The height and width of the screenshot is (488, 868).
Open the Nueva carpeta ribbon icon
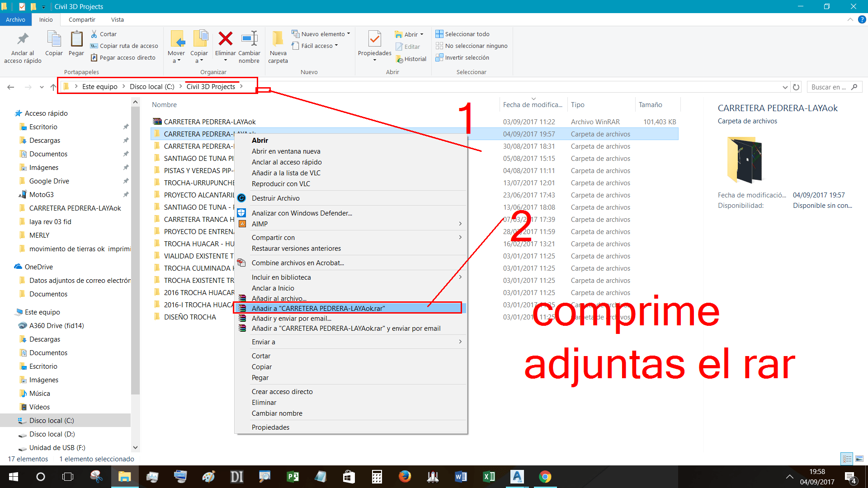[278, 45]
